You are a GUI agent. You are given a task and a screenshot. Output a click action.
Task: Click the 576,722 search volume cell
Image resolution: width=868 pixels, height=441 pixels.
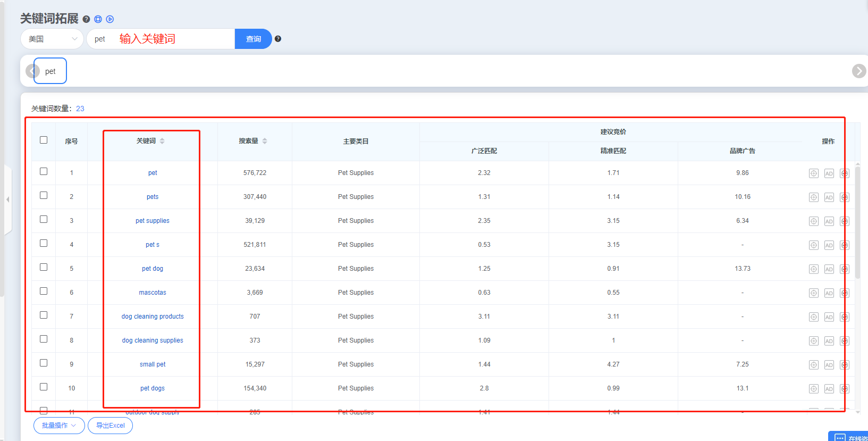(x=255, y=173)
